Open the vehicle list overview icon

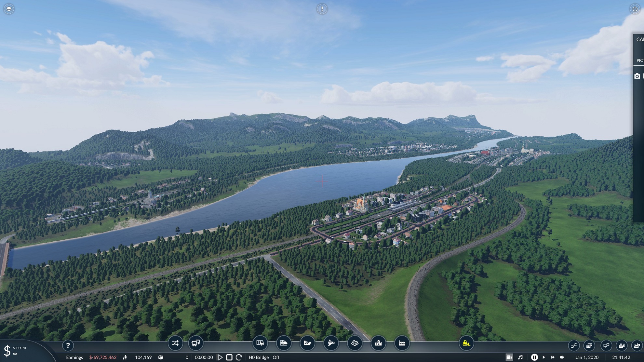point(589,345)
